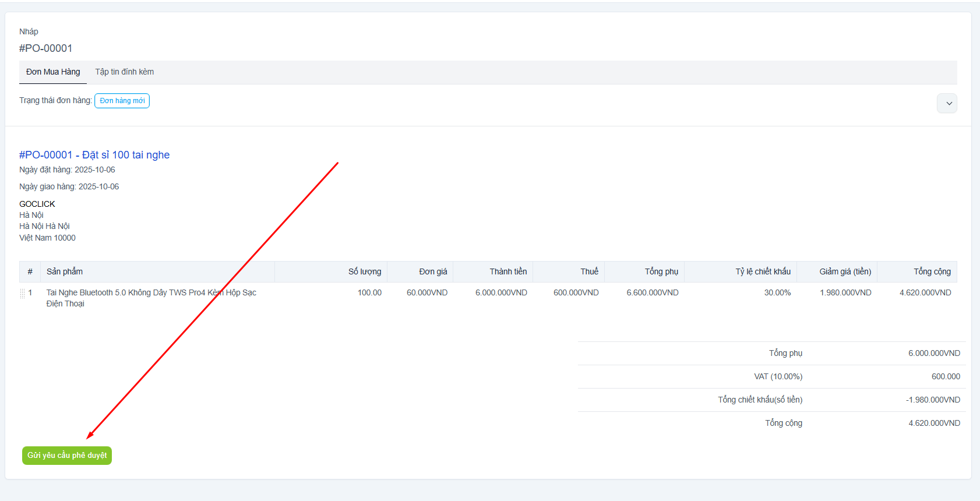Click the VAT (10.00%) summary row
The height and width of the screenshot is (501, 980).
tap(778, 377)
